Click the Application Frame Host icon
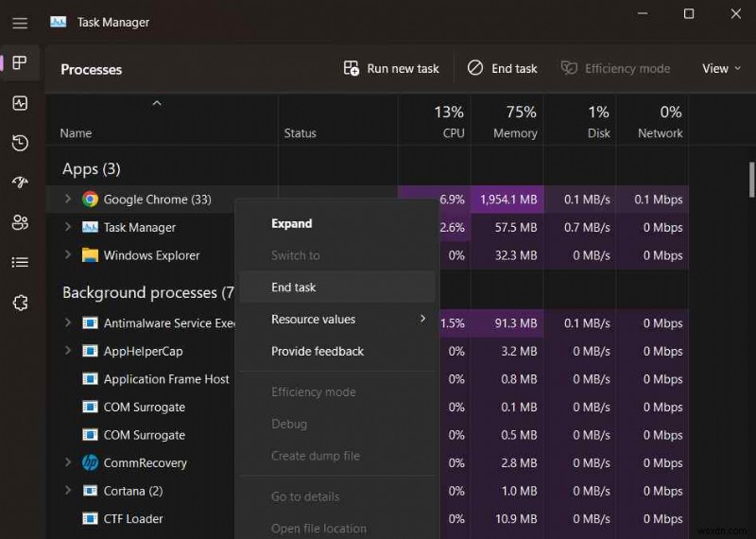 pyautogui.click(x=90, y=379)
